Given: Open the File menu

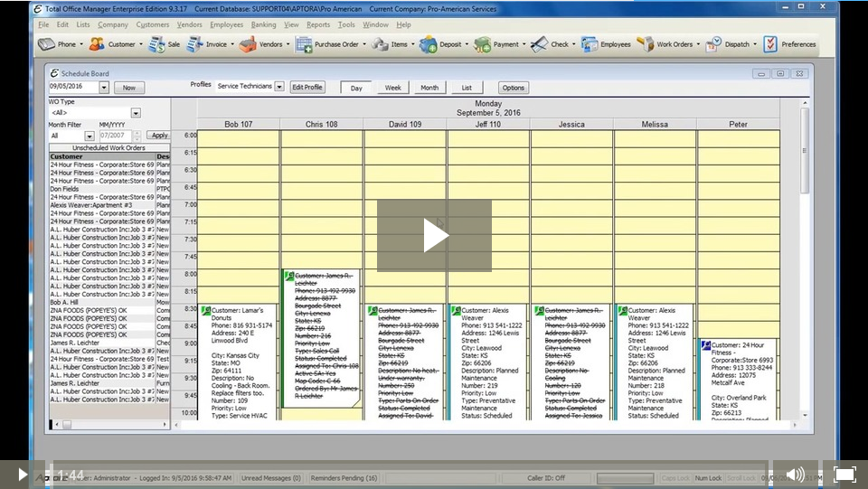Looking at the screenshot, I should 43,25.
